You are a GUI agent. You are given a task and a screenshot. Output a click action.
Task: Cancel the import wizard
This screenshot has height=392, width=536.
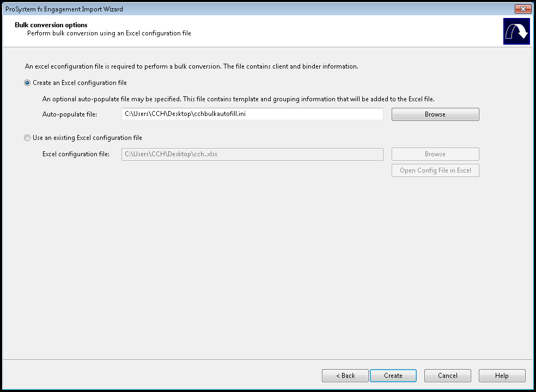447,376
